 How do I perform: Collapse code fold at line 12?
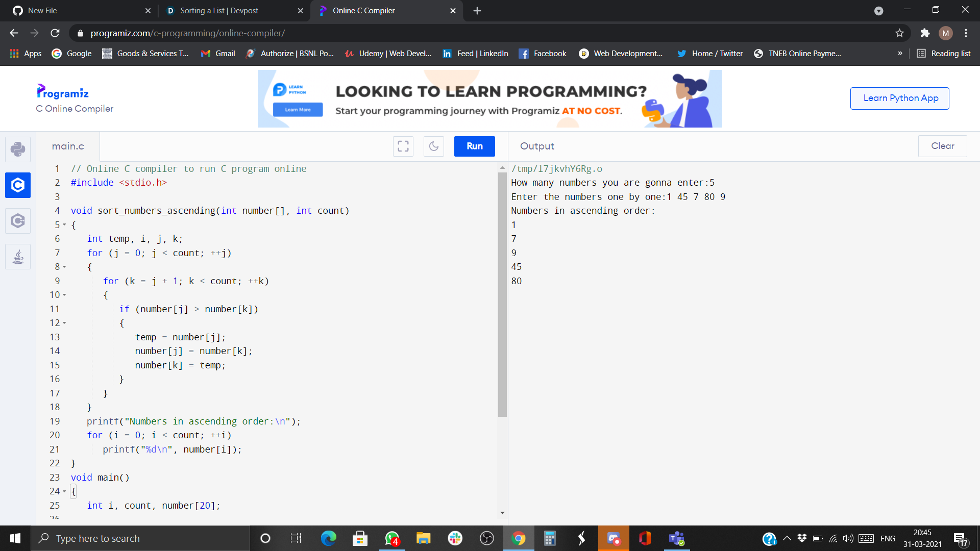pos(64,323)
